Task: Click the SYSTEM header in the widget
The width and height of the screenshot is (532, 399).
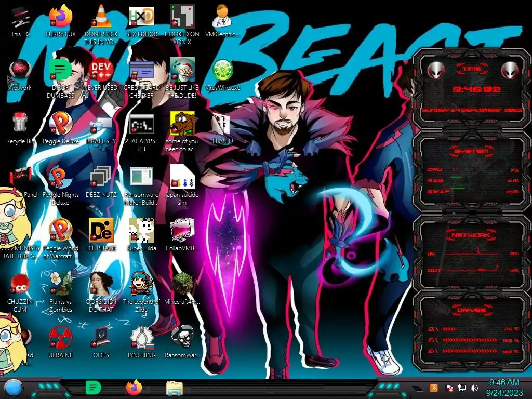Action: [472, 151]
